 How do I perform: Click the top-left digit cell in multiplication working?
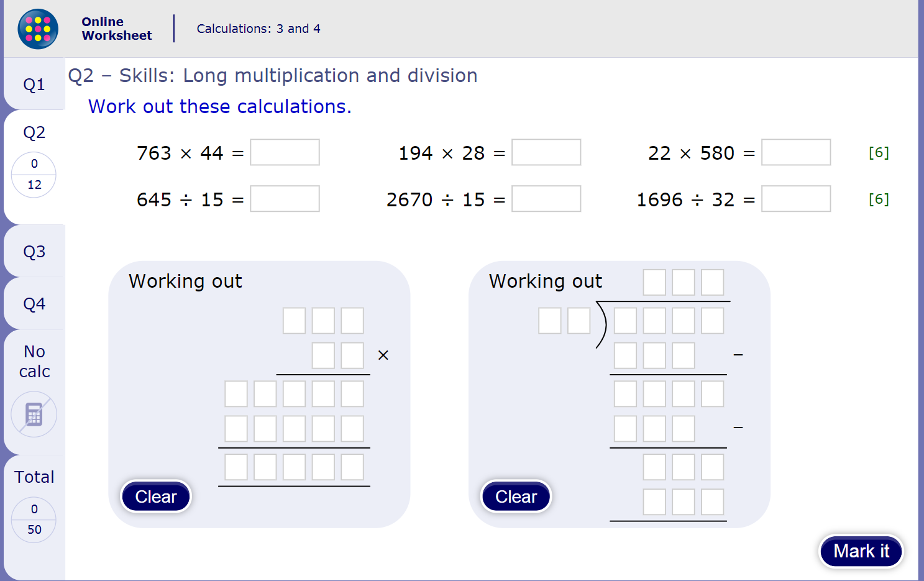[294, 321]
